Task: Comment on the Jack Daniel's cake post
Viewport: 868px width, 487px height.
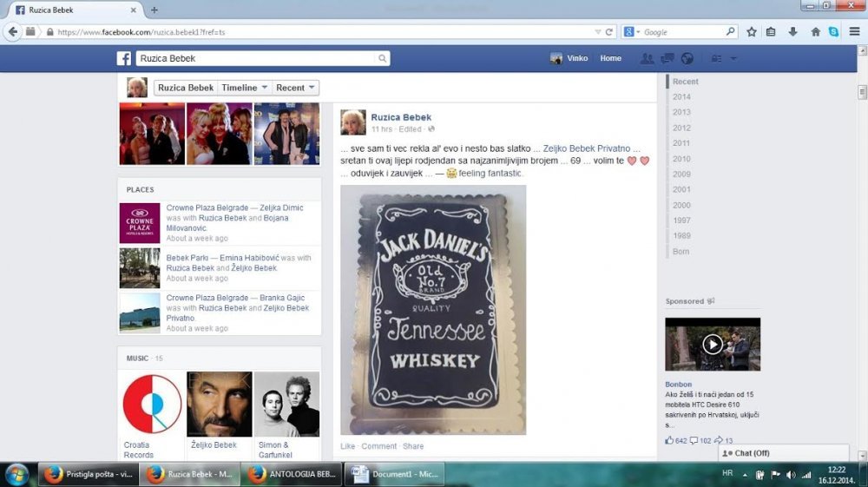Action: point(379,446)
